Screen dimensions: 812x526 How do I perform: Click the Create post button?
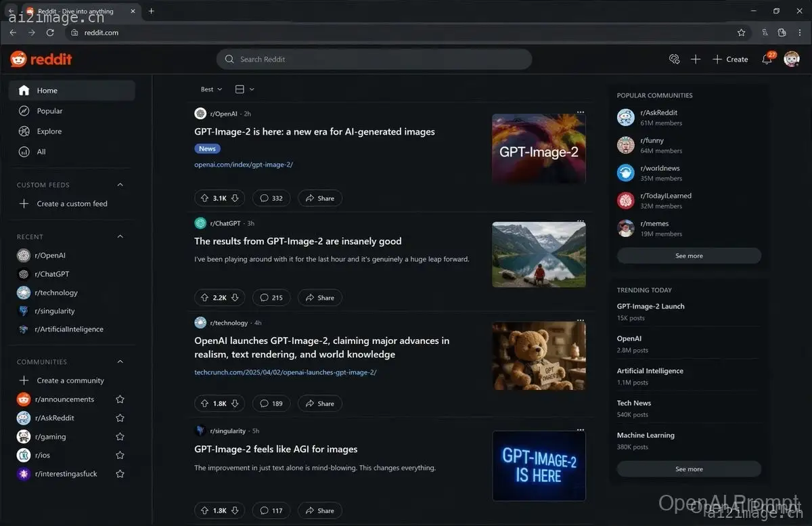tap(730, 60)
